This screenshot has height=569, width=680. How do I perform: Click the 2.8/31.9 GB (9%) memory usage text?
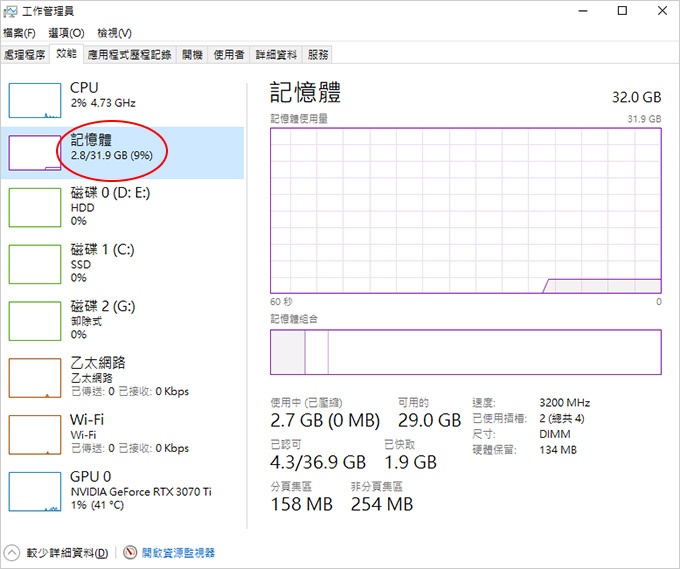tap(111, 155)
